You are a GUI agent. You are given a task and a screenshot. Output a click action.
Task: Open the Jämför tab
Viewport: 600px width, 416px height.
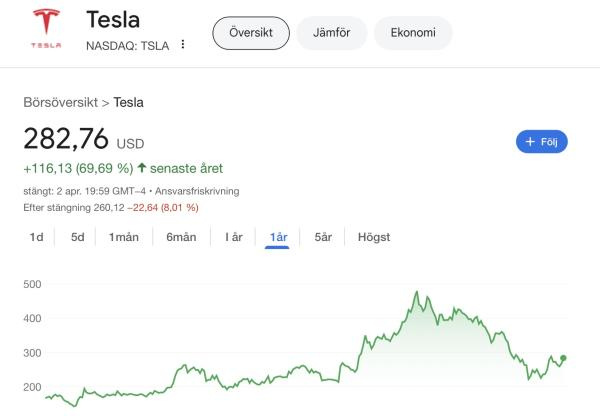331,33
